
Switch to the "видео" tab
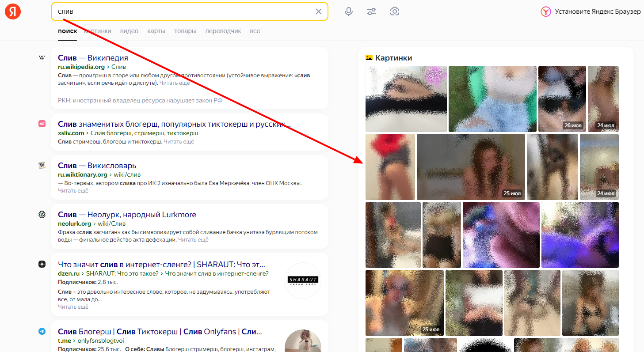(129, 31)
